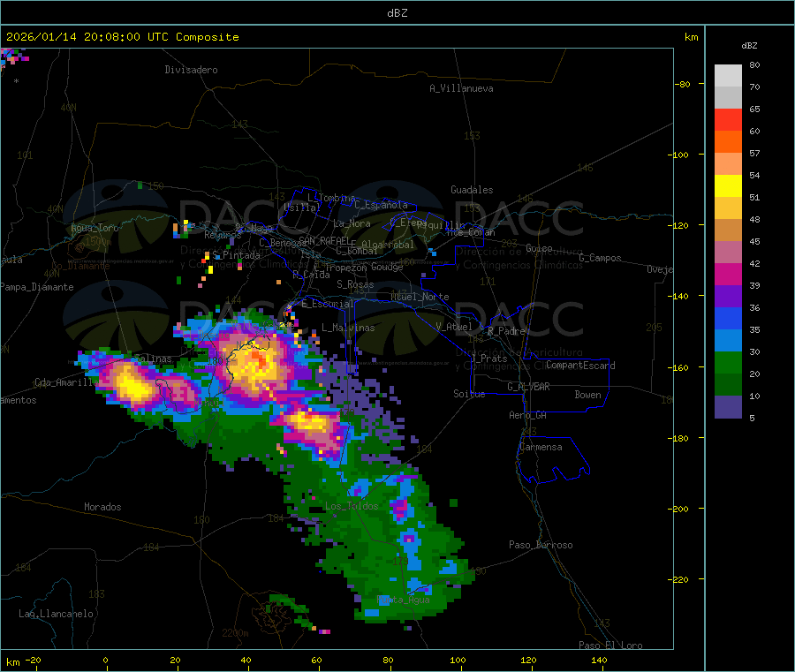Click the Los_Toldos location label

point(352,506)
